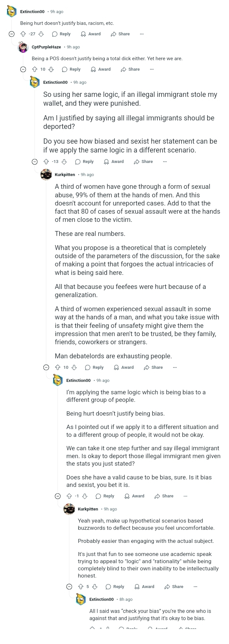Screen dimensions: 229x644
Task: Collapse the top-level Extinction00 comment thread
Action: 11,34
